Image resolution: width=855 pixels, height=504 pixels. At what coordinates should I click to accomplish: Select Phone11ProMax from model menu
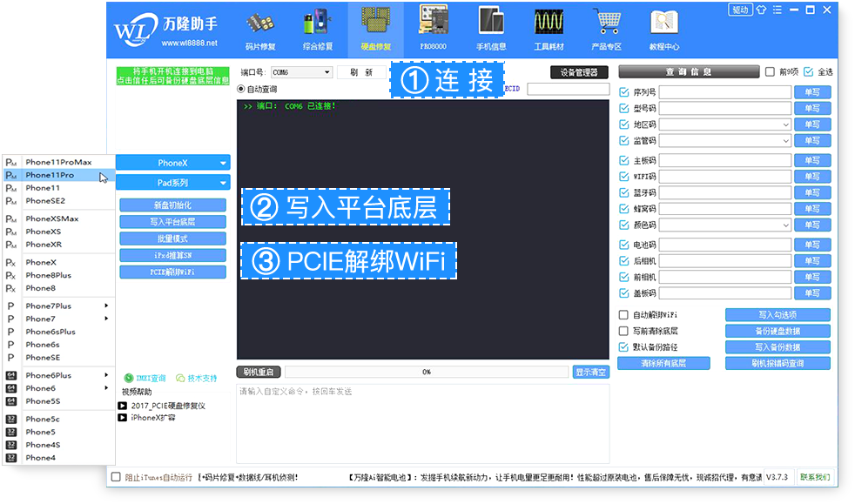[x=59, y=162]
